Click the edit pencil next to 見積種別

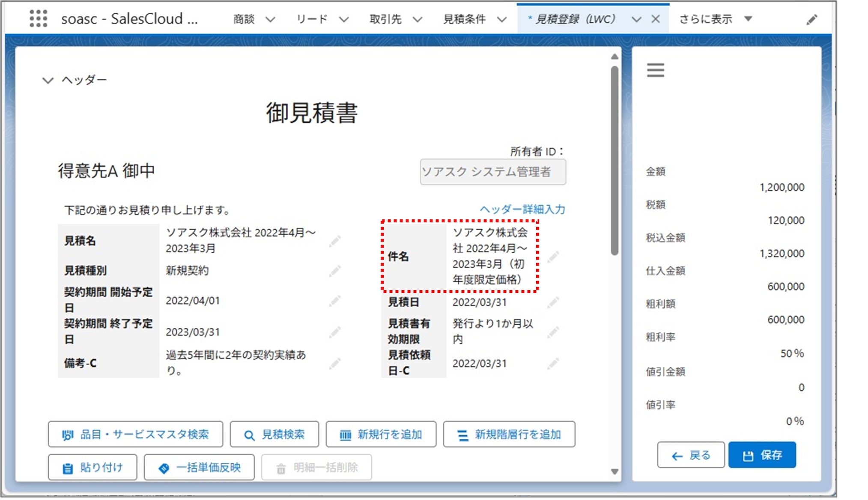[x=335, y=270]
